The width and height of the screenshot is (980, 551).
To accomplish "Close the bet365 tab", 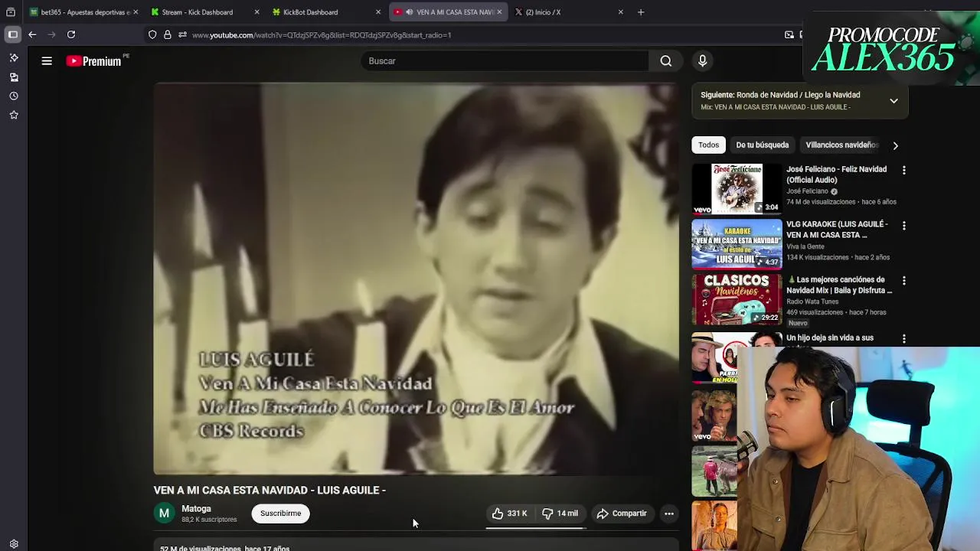I will point(136,12).
